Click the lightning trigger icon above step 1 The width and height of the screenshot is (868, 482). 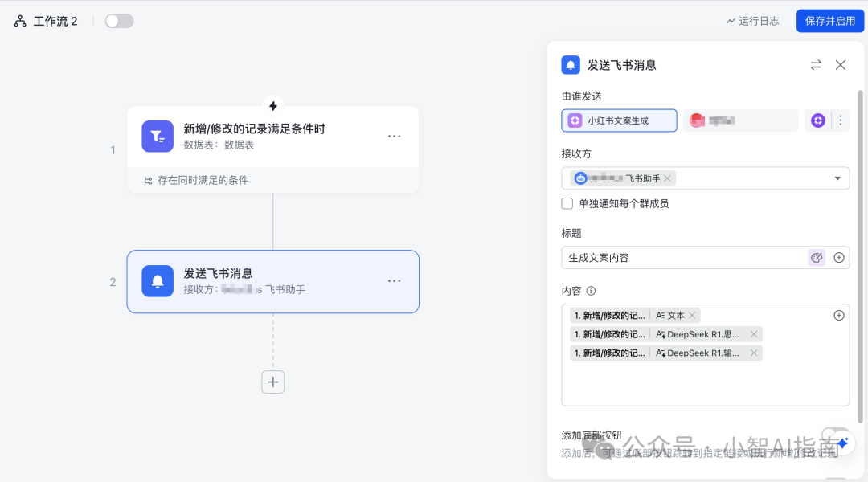pyautogui.click(x=273, y=106)
